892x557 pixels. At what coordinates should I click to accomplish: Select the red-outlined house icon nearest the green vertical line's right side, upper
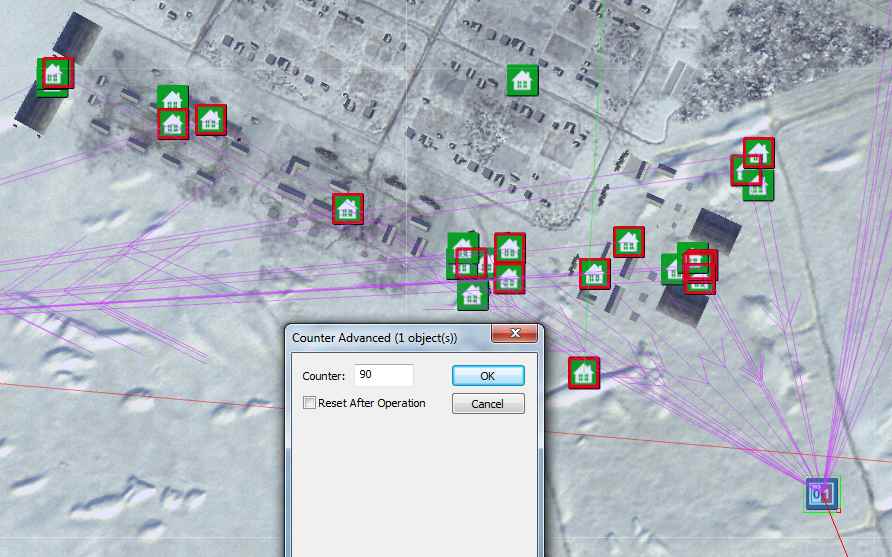coord(629,242)
